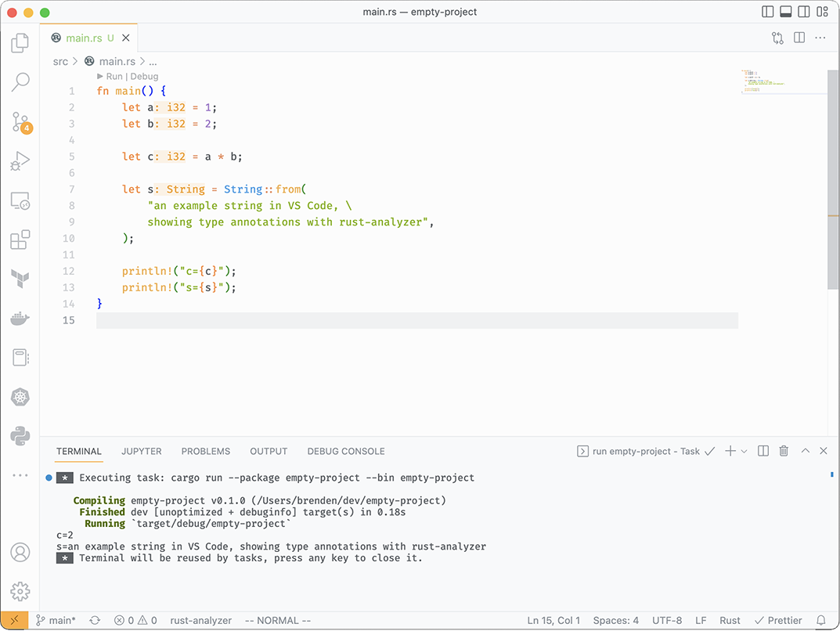The height and width of the screenshot is (631, 840).
Task: Click line number 7 in the gutter
Action: click(x=71, y=189)
